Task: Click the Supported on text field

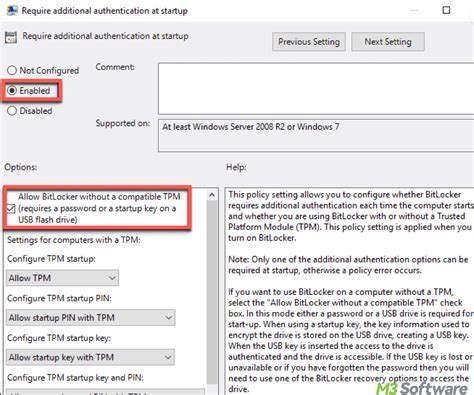Action: pos(316,135)
